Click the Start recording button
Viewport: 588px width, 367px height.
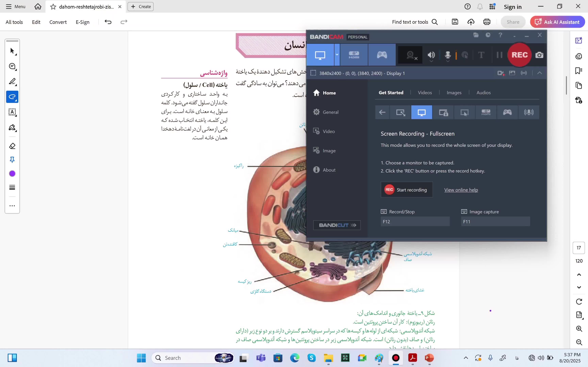pyautogui.click(x=406, y=190)
